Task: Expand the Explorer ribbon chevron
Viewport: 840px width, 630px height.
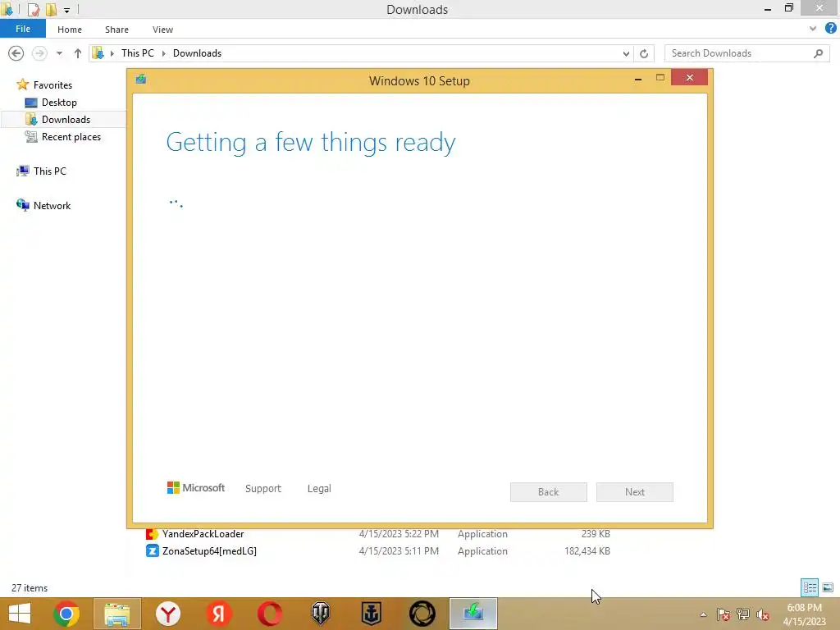Action: tap(813, 29)
